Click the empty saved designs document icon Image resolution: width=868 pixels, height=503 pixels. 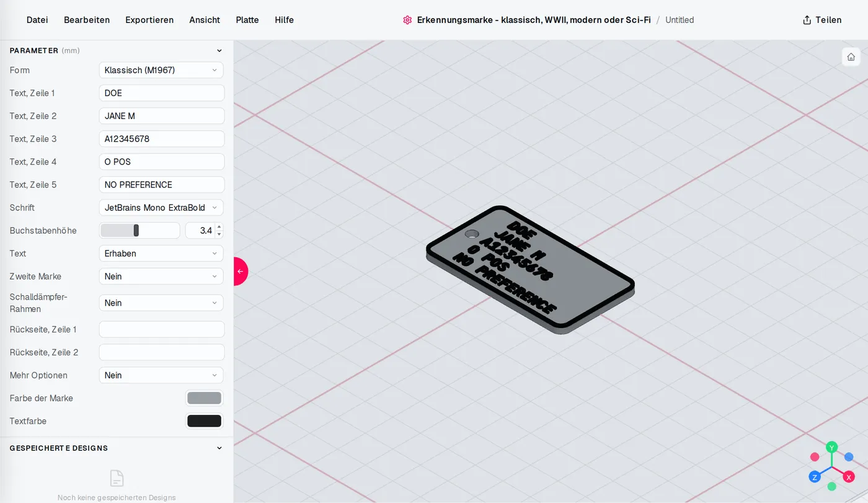click(117, 478)
